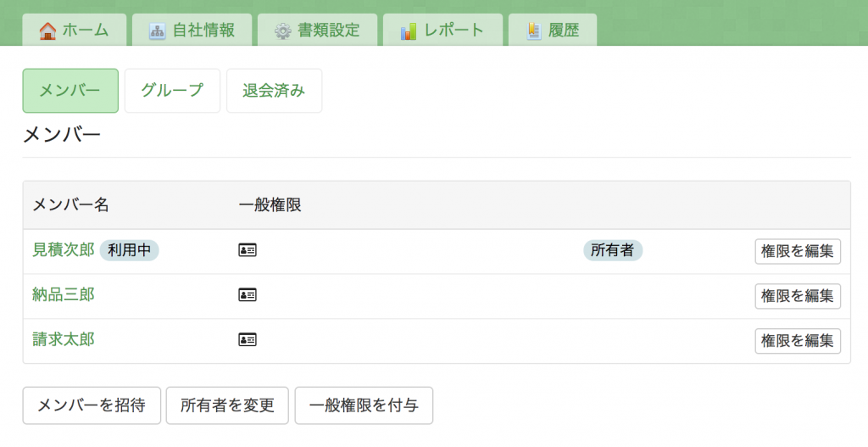
Task: Click the house icon on ホーム tab
Action: pos(47,31)
